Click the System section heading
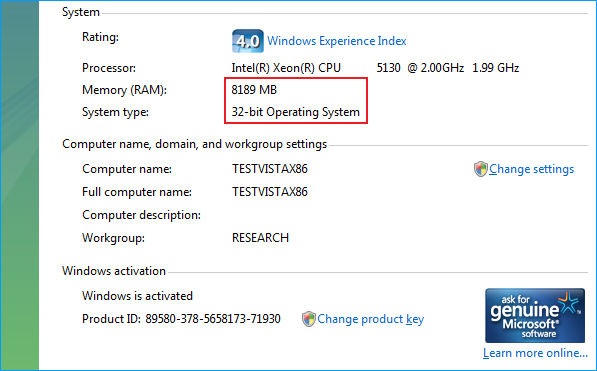 [81, 12]
